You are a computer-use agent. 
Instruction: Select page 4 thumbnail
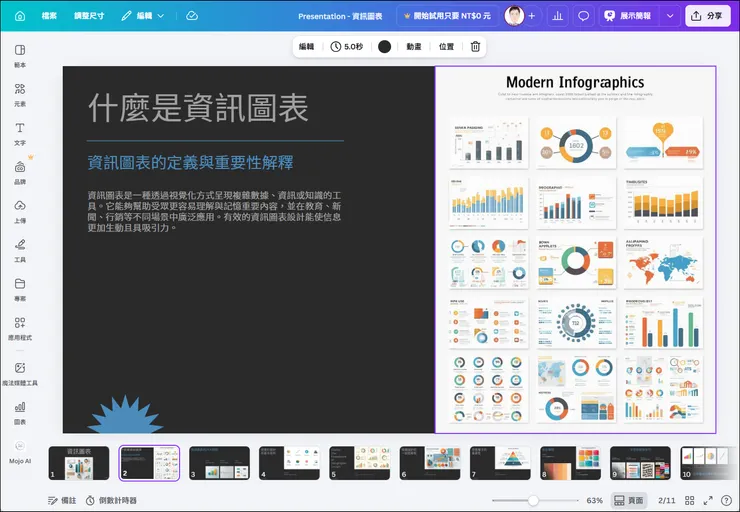(x=289, y=463)
